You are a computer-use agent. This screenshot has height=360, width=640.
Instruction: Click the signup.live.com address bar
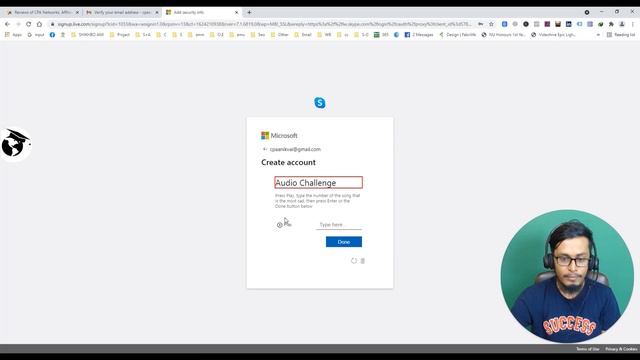tap(264, 24)
